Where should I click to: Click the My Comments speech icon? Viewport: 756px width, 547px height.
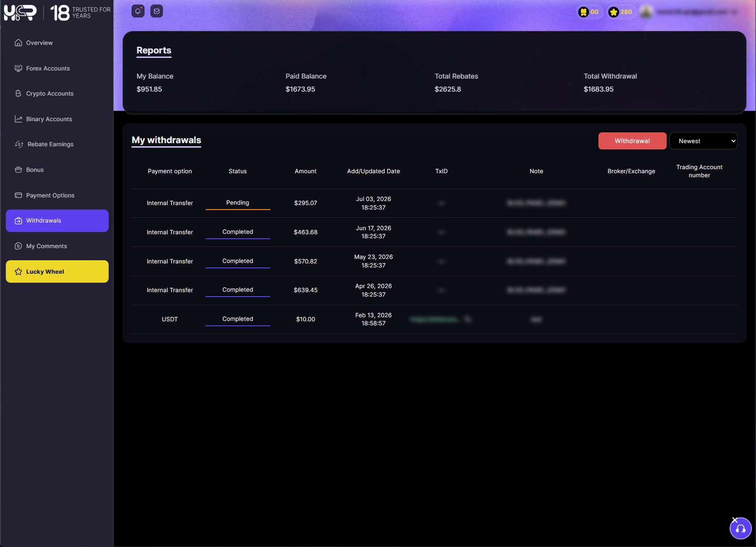(x=18, y=246)
